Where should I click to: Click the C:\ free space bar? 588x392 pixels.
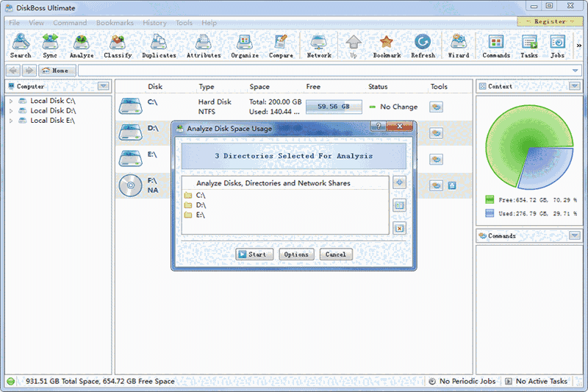(x=334, y=107)
